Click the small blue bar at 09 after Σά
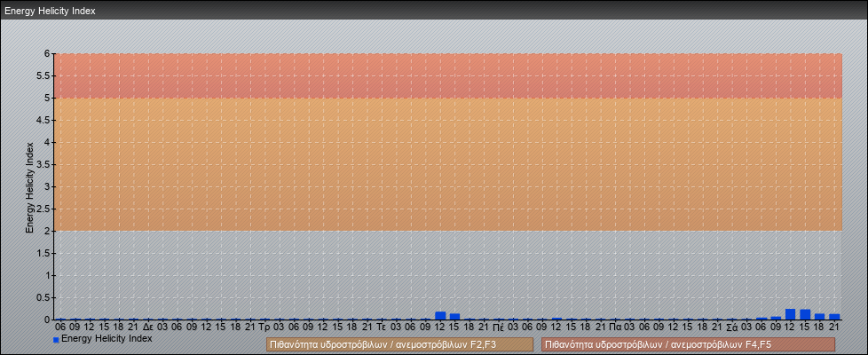 [776, 318]
